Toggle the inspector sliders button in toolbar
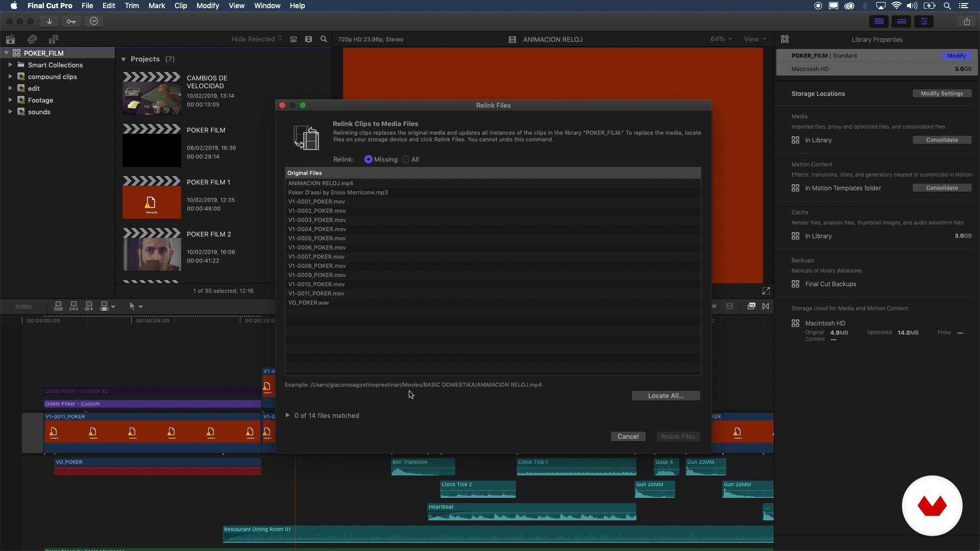Viewport: 980px width, 551px height. (x=924, y=21)
